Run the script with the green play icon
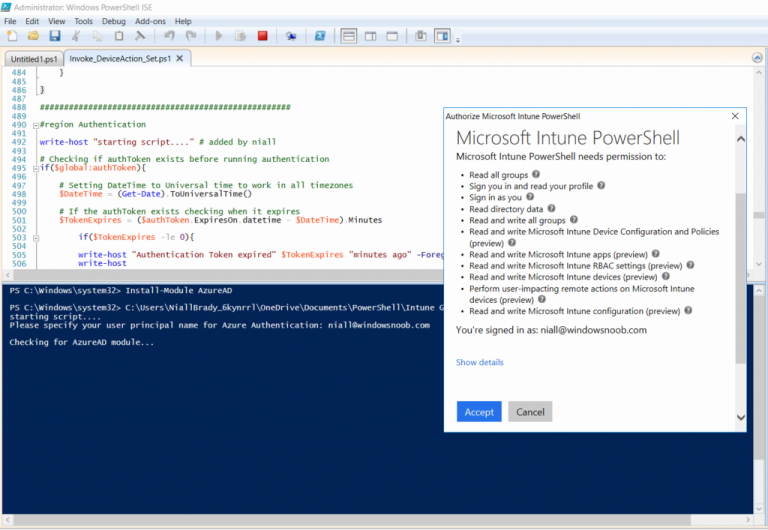The width and height of the screenshot is (768, 530). pos(219,36)
